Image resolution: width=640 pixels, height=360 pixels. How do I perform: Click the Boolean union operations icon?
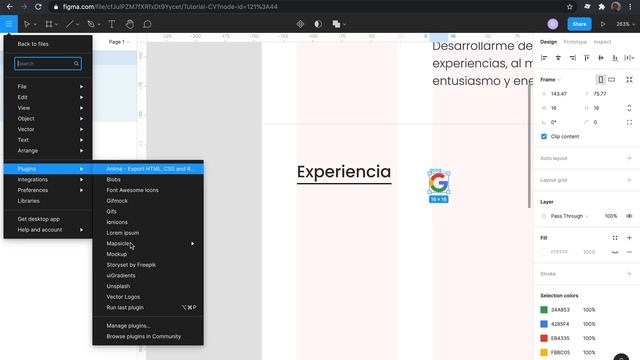click(336, 24)
